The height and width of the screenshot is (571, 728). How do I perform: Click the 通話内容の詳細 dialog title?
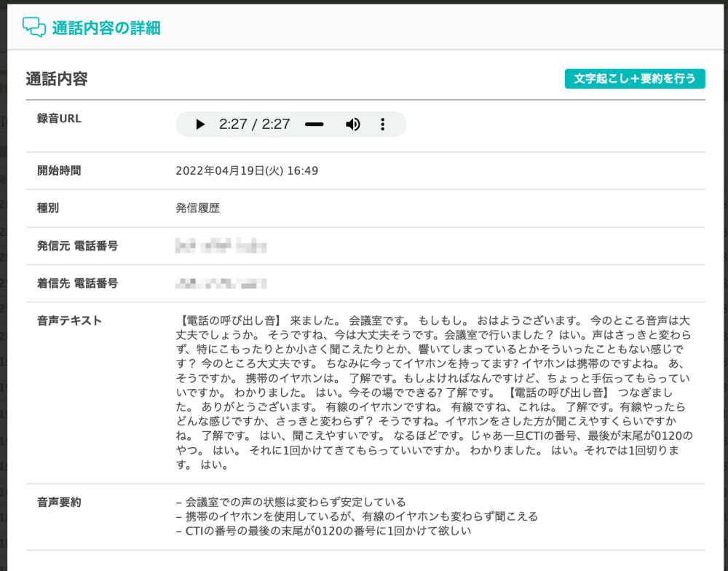coord(106,28)
